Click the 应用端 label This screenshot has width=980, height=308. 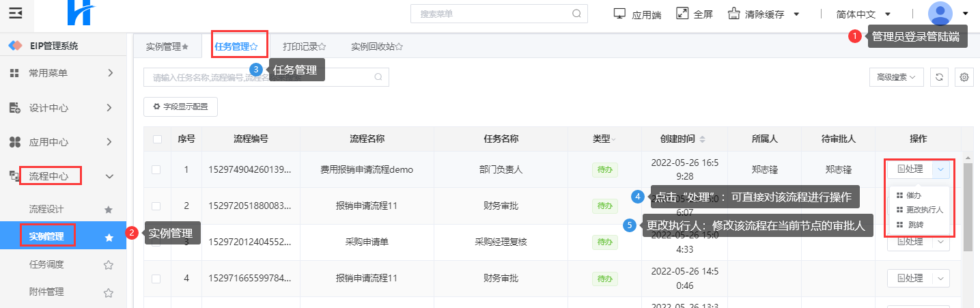647,14
